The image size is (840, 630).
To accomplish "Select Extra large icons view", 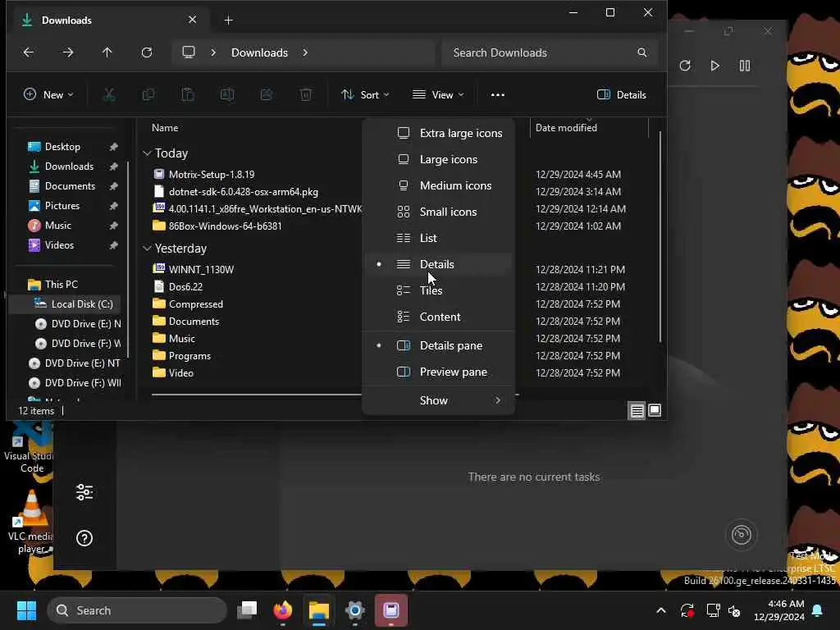I will 438,133.
